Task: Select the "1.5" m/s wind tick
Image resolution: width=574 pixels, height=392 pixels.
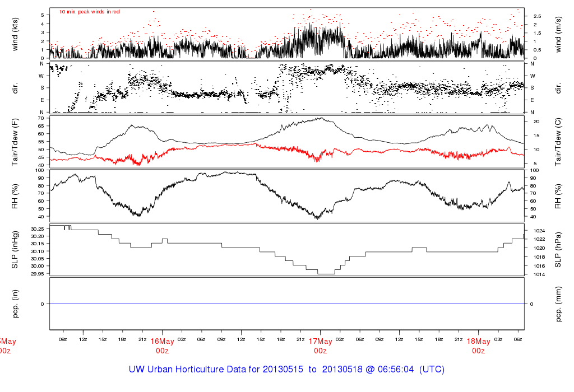Action: (x=538, y=33)
